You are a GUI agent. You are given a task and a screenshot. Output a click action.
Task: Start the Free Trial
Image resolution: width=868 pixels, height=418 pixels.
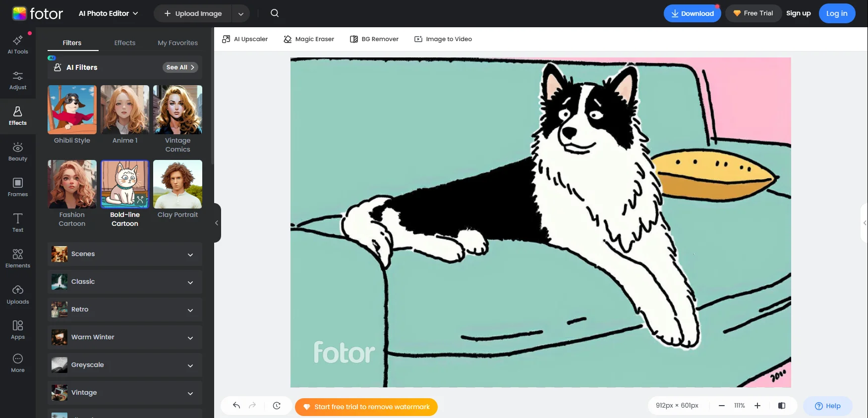coord(753,13)
